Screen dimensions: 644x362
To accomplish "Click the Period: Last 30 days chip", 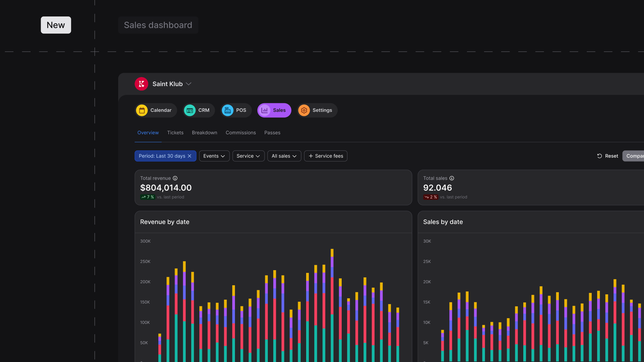I will coord(166,156).
